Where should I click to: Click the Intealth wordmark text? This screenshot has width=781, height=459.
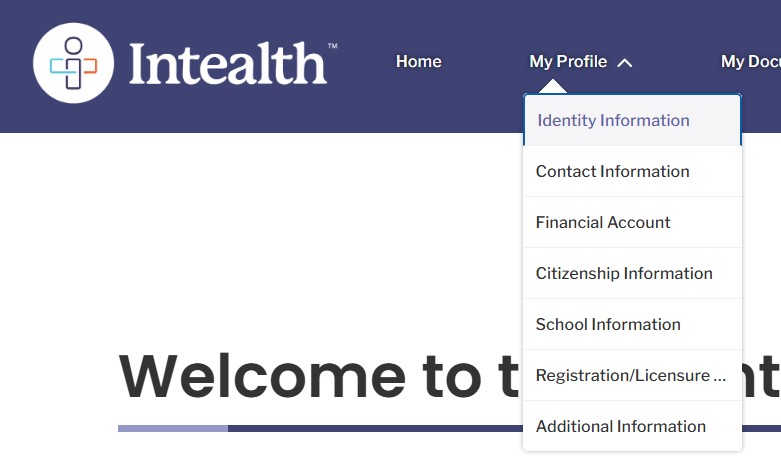click(228, 64)
